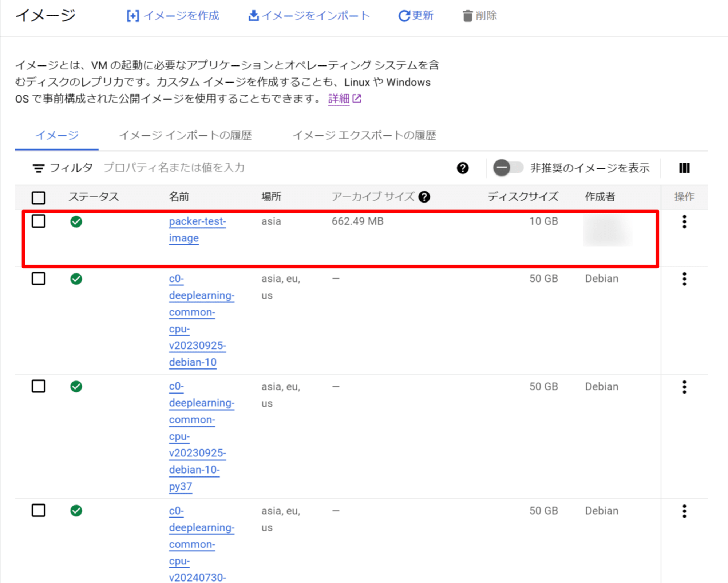728x583 pixels.
Task: Click the ステータス column header
Action: click(94, 197)
